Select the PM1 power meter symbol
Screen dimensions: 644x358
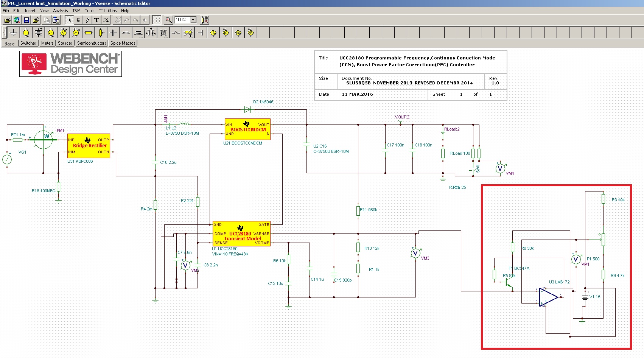tap(44, 140)
